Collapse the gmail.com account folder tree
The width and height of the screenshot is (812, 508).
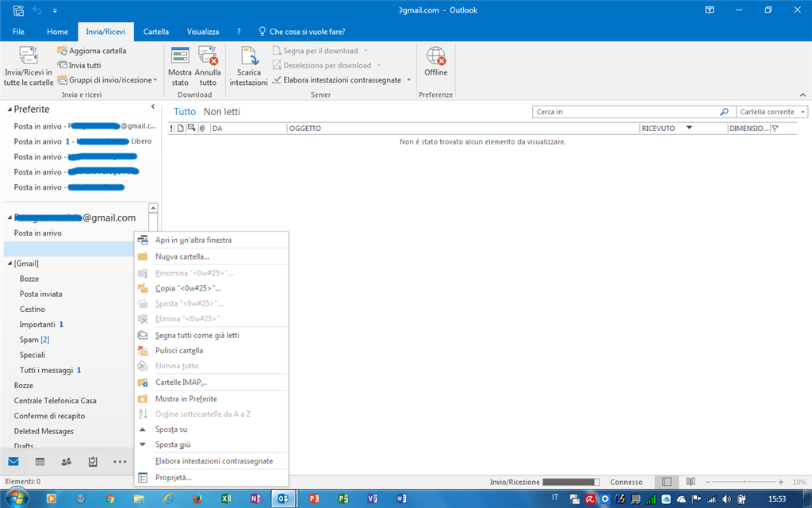tap(10, 217)
